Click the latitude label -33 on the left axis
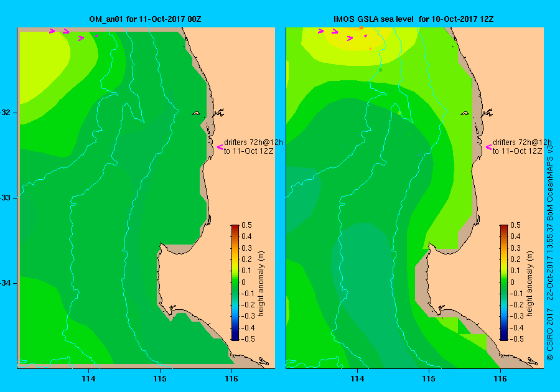The width and height of the screenshot is (560, 392). pyautogui.click(x=6, y=198)
